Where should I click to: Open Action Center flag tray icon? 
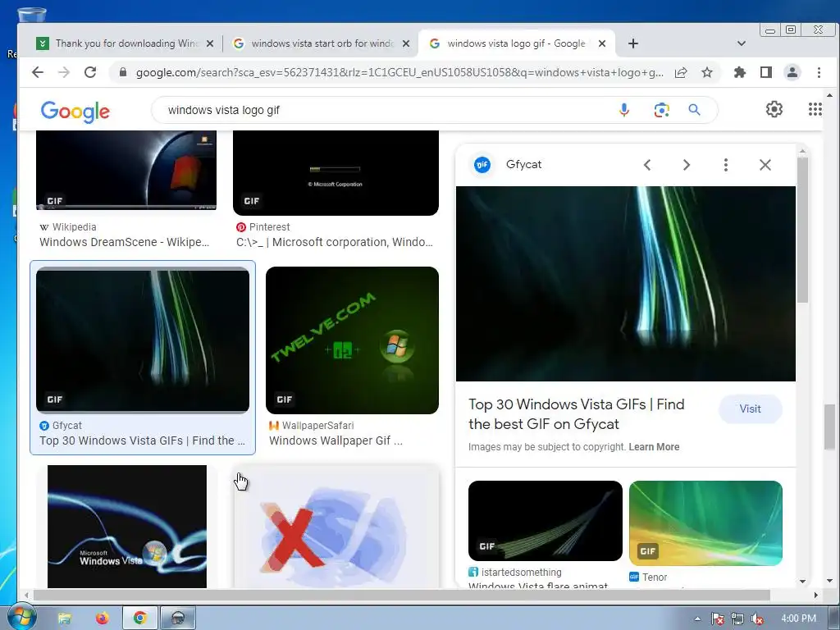tap(717, 619)
